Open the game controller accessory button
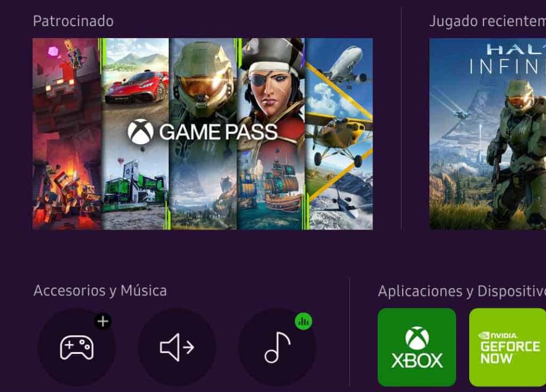Viewport: 546px width, 392px height. click(77, 347)
